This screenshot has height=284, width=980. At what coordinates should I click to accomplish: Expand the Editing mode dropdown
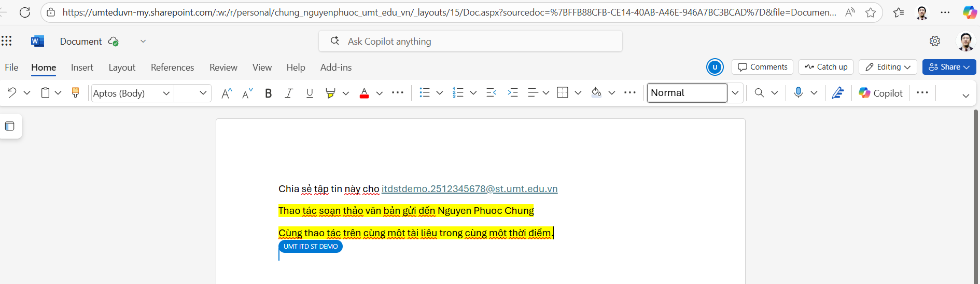pyautogui.click(x=888, y=67)
